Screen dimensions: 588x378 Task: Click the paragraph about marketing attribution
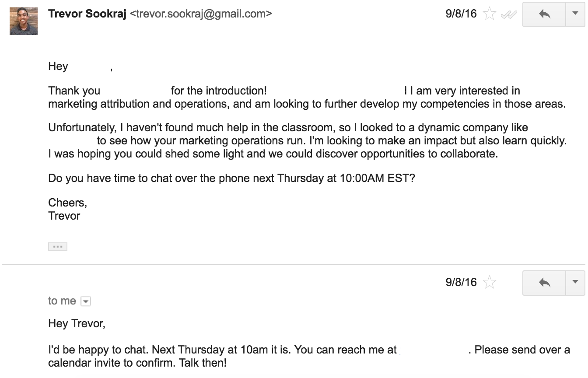[307, 98]
